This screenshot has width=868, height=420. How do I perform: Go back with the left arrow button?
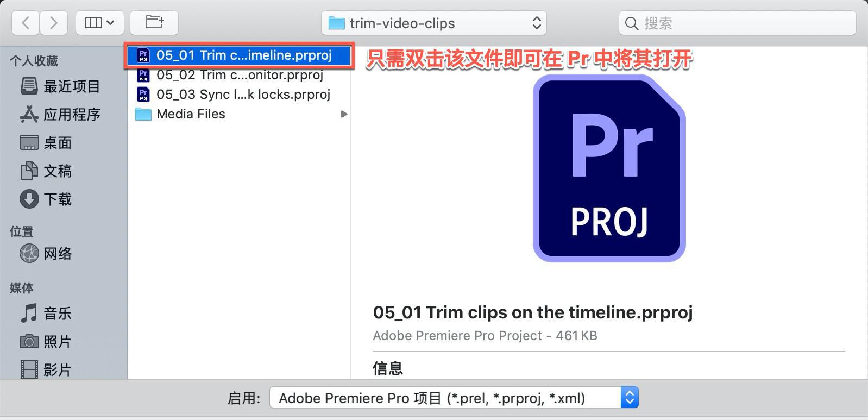point(26,23)
